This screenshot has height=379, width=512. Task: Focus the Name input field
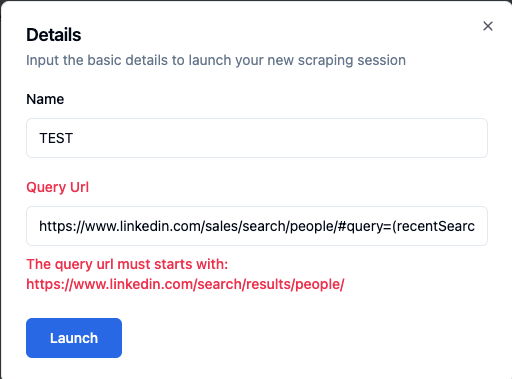click(x=257, y=138)
